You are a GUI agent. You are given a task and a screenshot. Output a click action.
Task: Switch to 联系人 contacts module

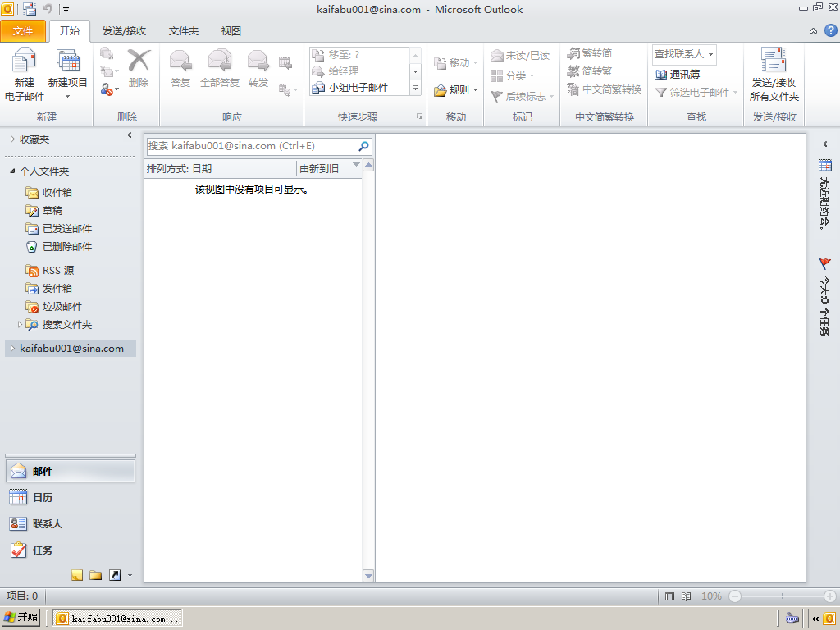[71, 524]
